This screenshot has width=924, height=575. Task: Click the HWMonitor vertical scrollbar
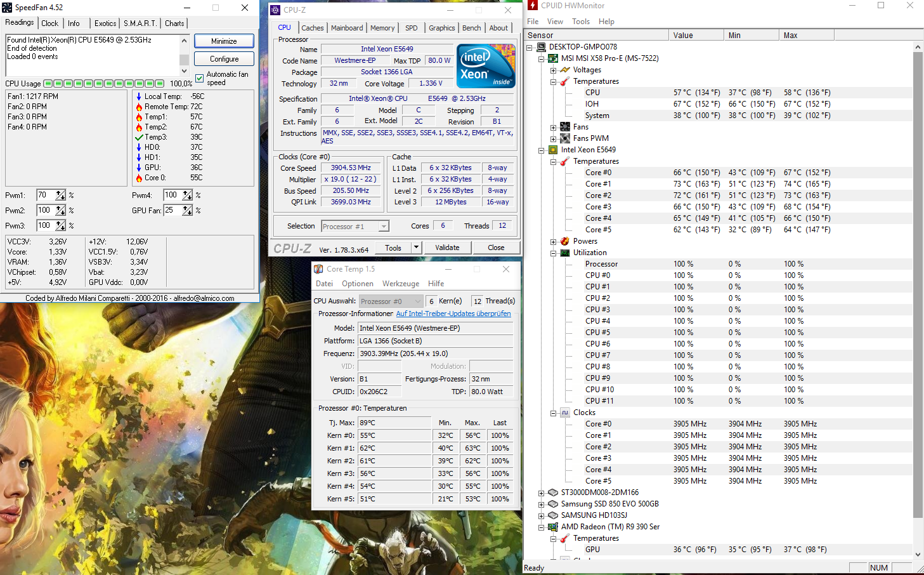pyautogui.click(x=918, y=286)
